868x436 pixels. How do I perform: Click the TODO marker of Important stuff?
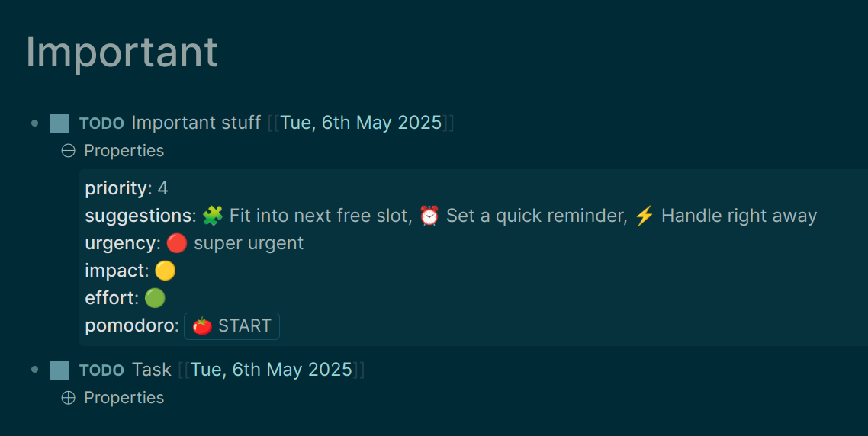pos(102,123)
